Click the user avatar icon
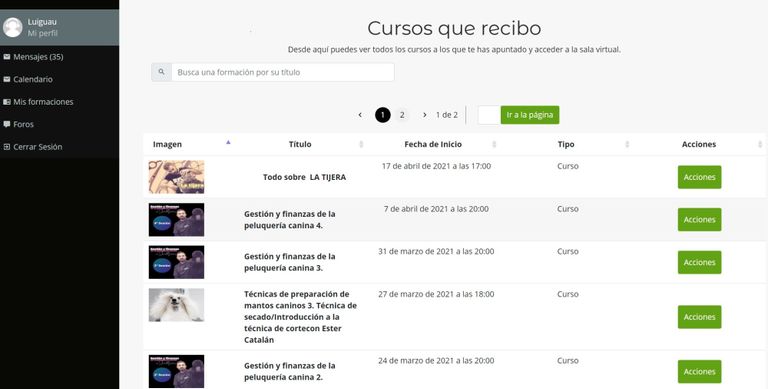This screenshot has height=389, width=768. pos(12,27)
